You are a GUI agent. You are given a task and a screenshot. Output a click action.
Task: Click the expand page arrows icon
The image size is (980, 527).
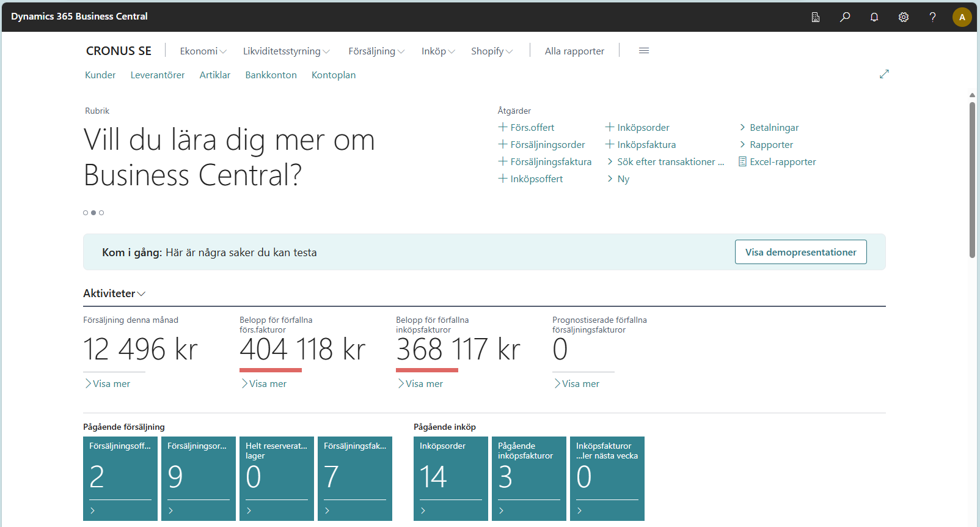coord(884,74)
